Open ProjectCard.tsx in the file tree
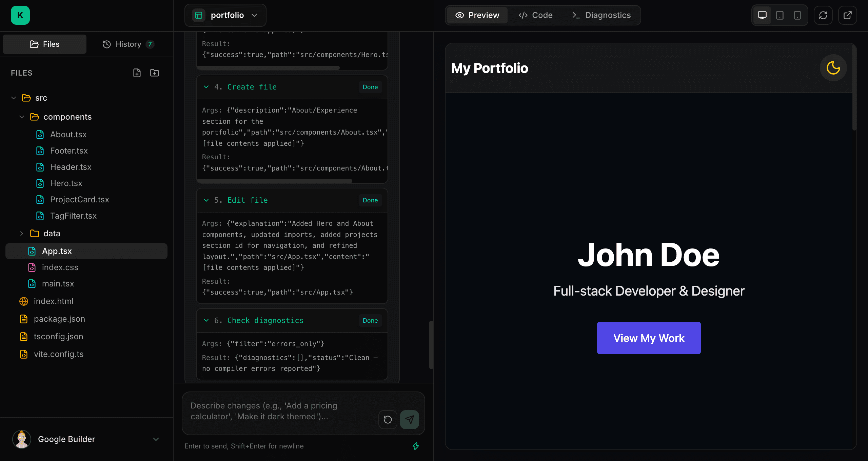The width and height of the screenshot is (868, 461). (80, 200)
